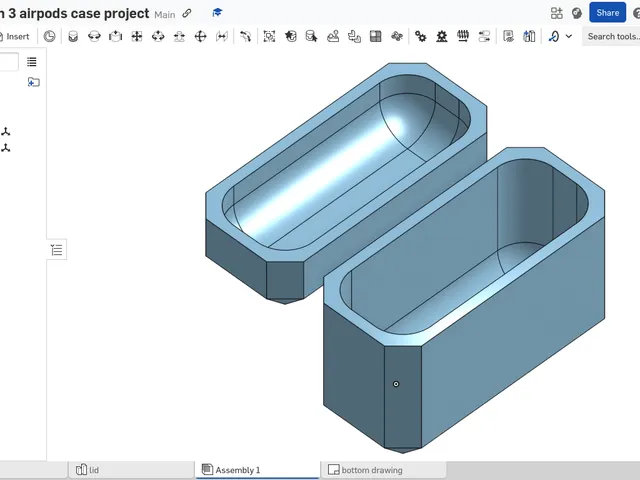This screenshot has width=640, height=480.
Task: Open the learning center head icon
Action: (577, 13)
